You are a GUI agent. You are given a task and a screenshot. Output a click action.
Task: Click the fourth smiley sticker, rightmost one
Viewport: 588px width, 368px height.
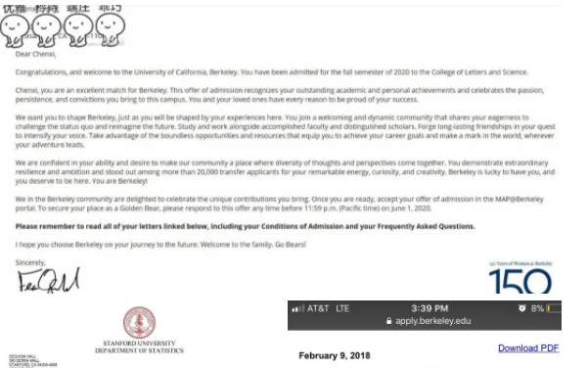(x=111, y=30)
